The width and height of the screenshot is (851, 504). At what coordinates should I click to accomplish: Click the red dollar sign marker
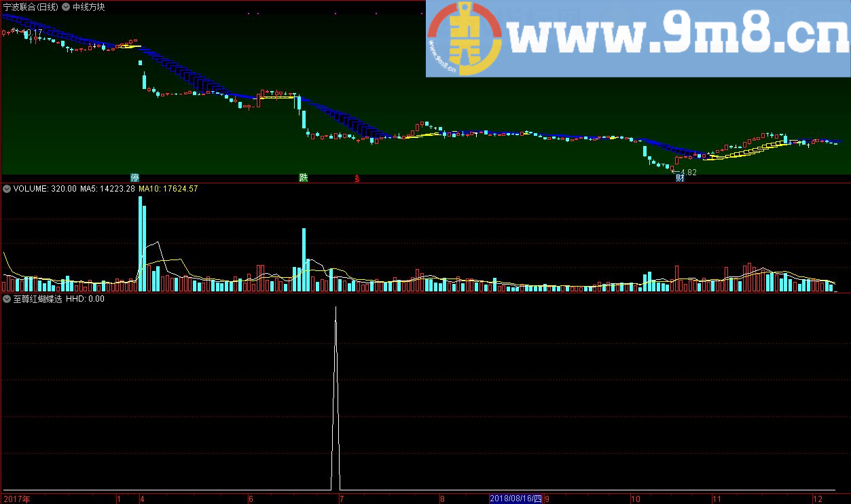click(357, 179)
